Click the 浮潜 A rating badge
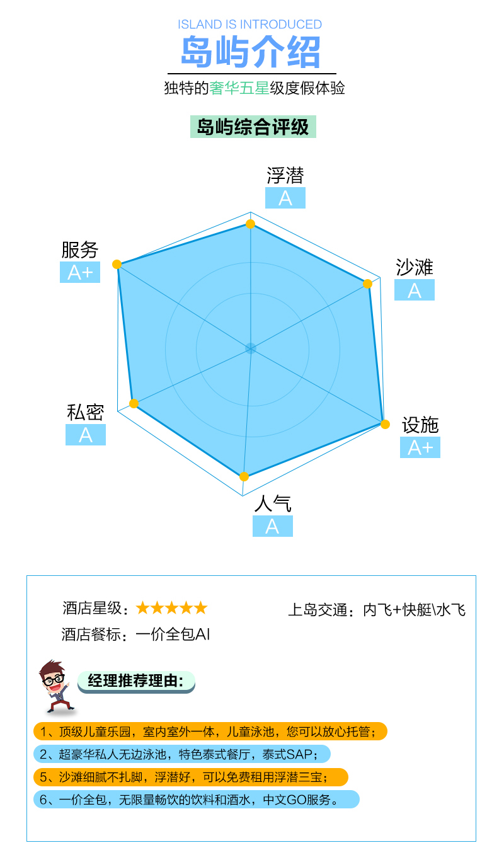 (x=285, y=198)
